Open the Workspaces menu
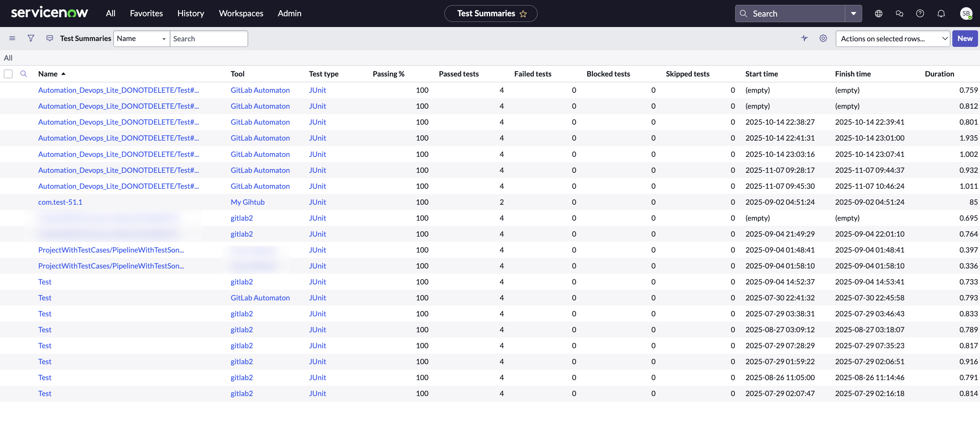 pos(241,13)
